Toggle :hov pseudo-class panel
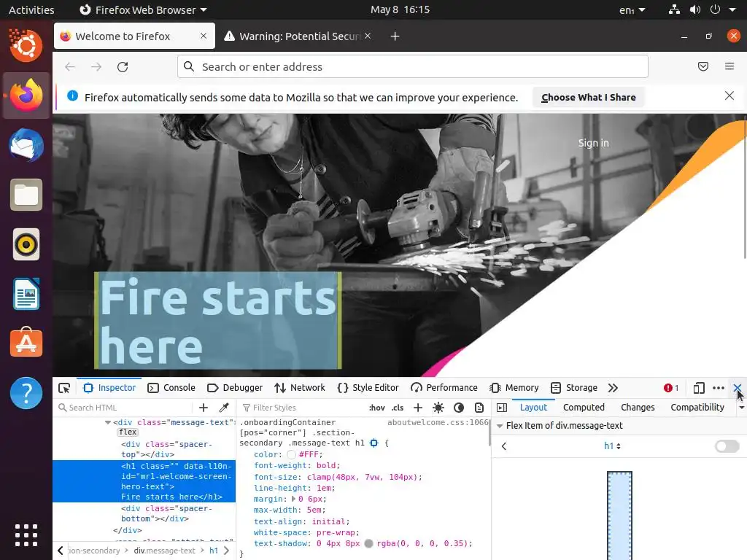This screenshot has width=747, height=560. pyautogui.click(x=377, y=408)
